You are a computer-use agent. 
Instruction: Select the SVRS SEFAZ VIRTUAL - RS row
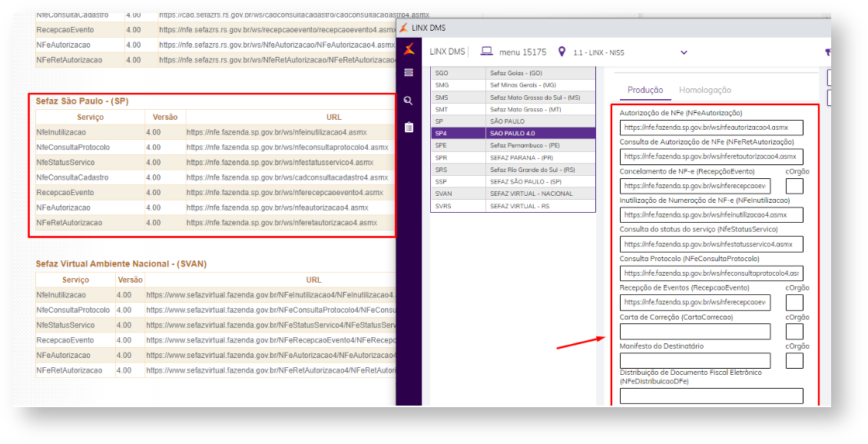click(513, 206)
